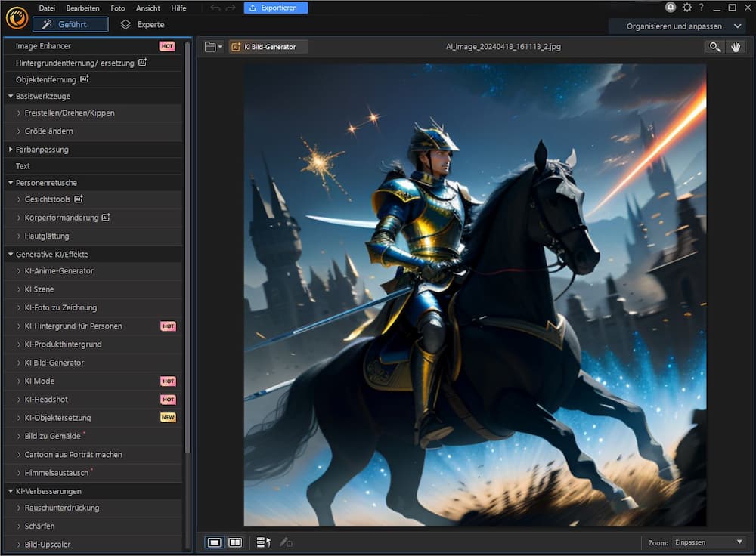Select the magnifier zoom tool
This screenshot has height=556, width=756.
pyautogui.click(x=715, y=46)
